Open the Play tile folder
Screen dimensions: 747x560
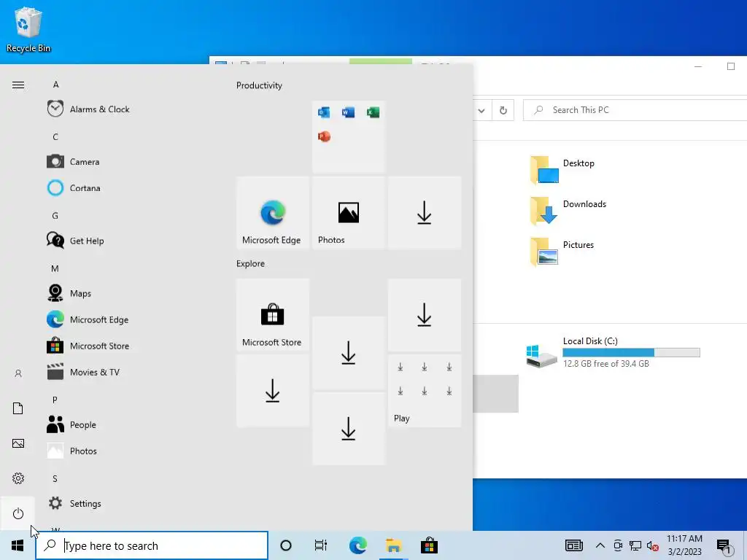(425, 391)
